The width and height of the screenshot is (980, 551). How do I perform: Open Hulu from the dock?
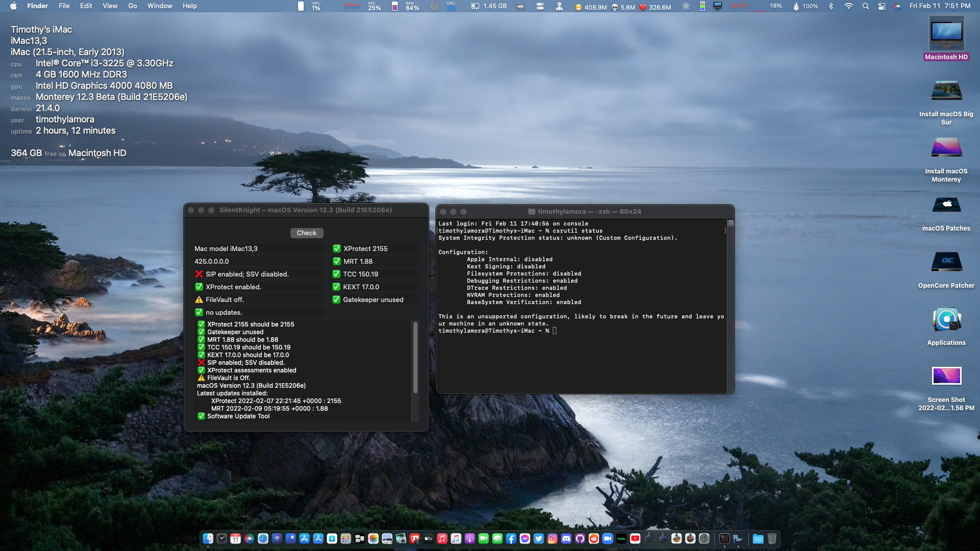pyautogui.click(x=621, y=538)
